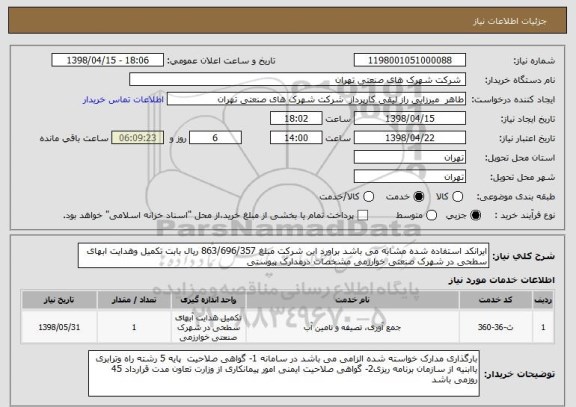Screen dimensions: 576x407
Task: Click the unit cell تکمیل هدایت آبهای سطحی
Action: (208, 327)
